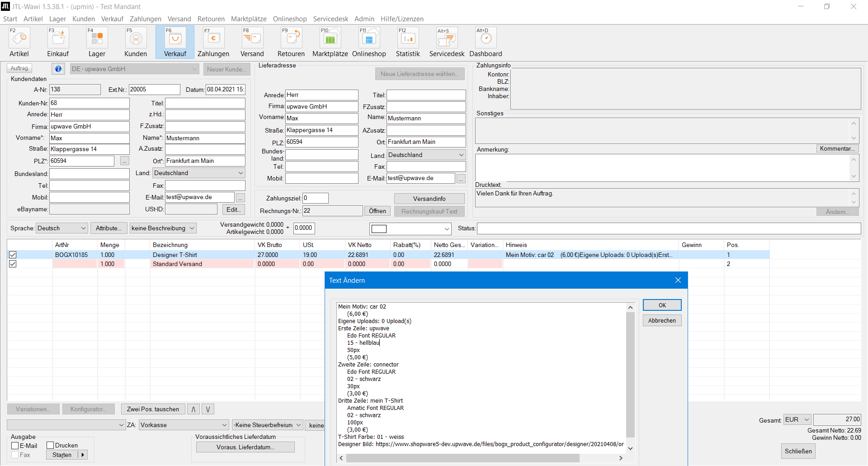The image size is (868, 466).
Task: Click the Status input field
Action: (669, 228)
